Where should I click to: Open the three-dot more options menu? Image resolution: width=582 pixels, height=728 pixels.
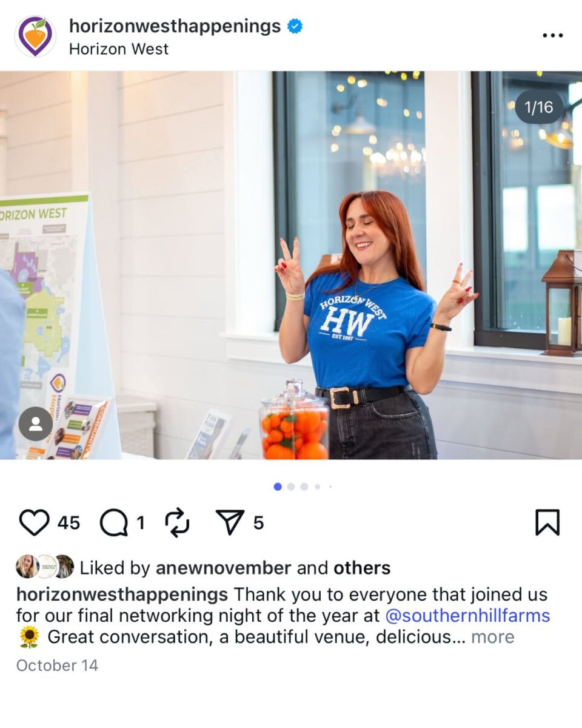pyautogui.click(x=552, y=36)
